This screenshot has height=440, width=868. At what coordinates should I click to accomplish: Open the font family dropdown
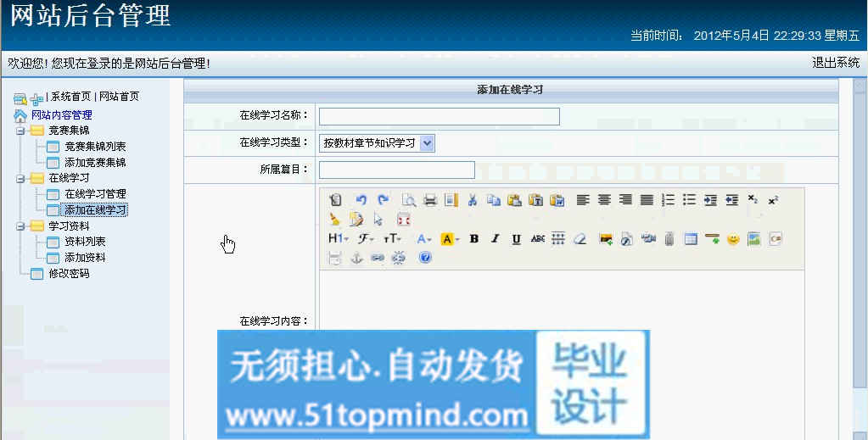pyautogui.click(x=366, y=238)
